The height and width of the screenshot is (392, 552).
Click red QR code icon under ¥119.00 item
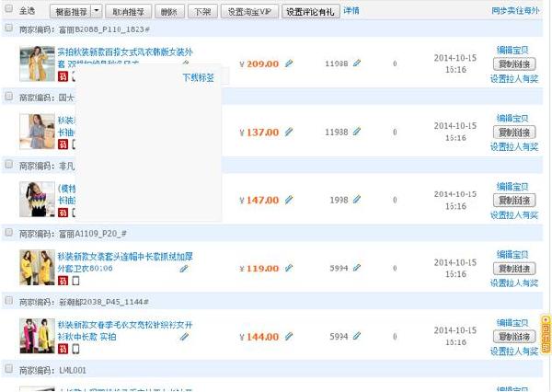(x=63, y=281)
